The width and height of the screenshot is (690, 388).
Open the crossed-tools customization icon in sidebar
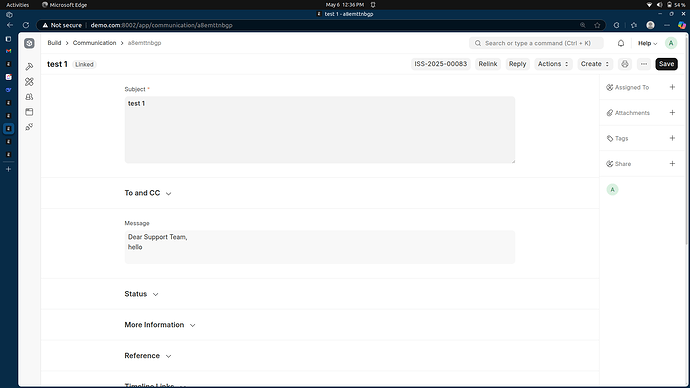pyautogui.click(x=29, y=82)
